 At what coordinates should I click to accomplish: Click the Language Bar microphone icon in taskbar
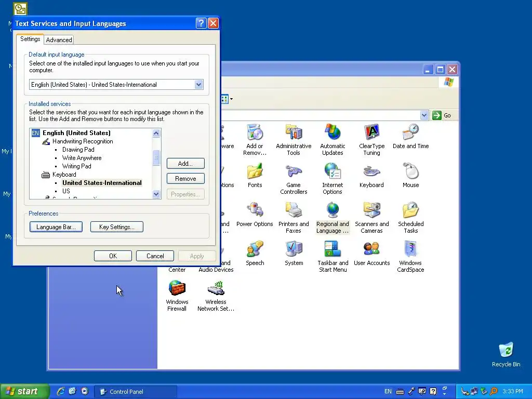[x=411, y=391]
